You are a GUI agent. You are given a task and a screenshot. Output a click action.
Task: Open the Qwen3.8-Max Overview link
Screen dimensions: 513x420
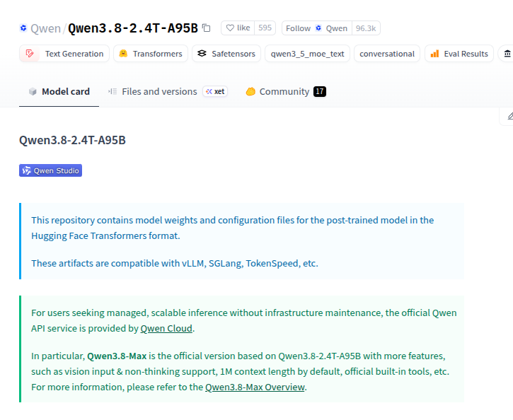click(x=255, y=387)
